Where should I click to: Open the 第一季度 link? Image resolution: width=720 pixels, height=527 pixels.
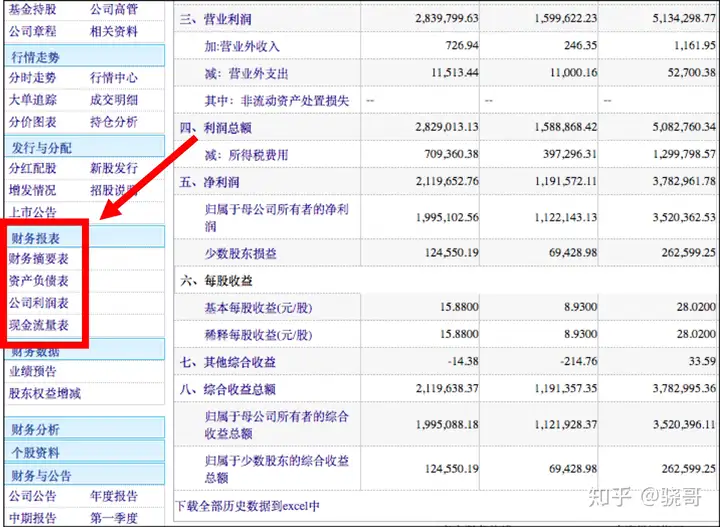click(114, 518)
